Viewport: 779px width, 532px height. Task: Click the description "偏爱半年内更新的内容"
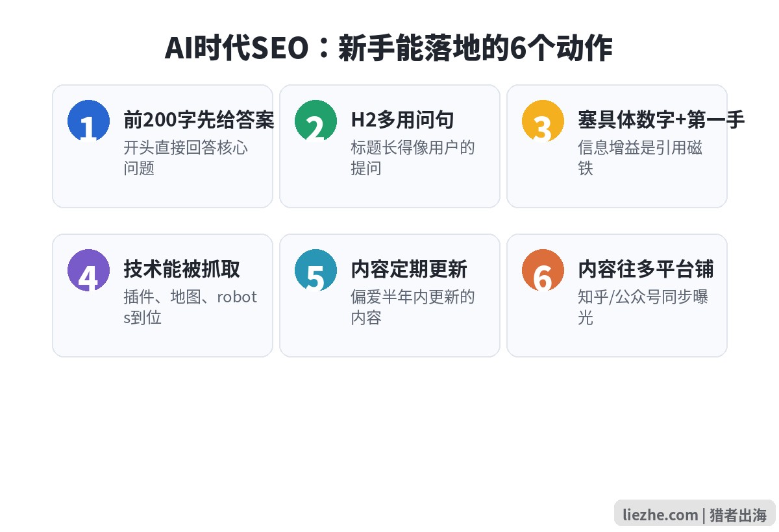[413, 307]
